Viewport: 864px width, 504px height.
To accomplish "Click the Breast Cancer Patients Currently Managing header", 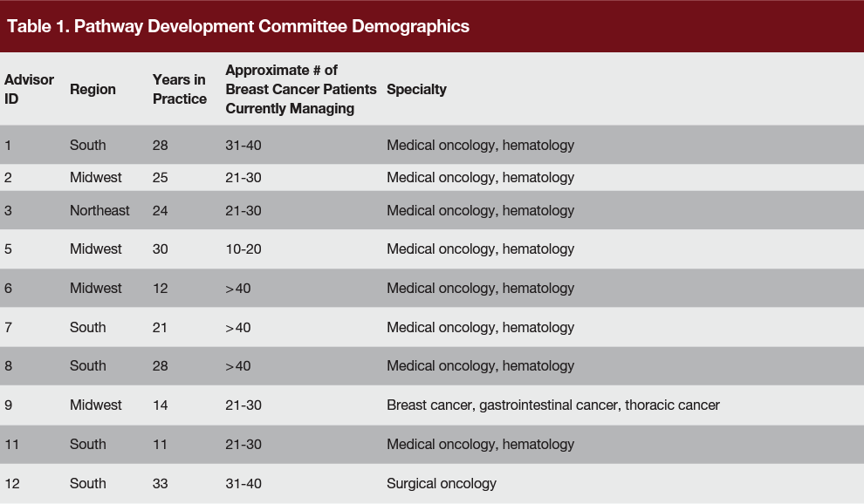I will click(301, 89).
